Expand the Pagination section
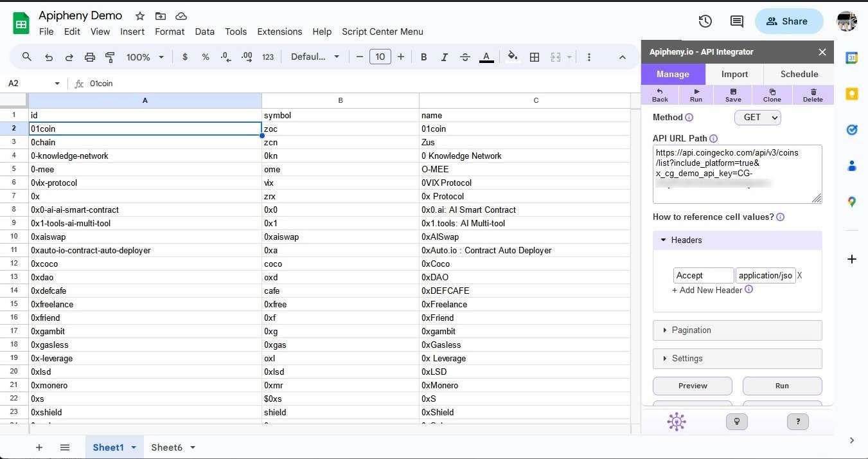 (738, 330)
